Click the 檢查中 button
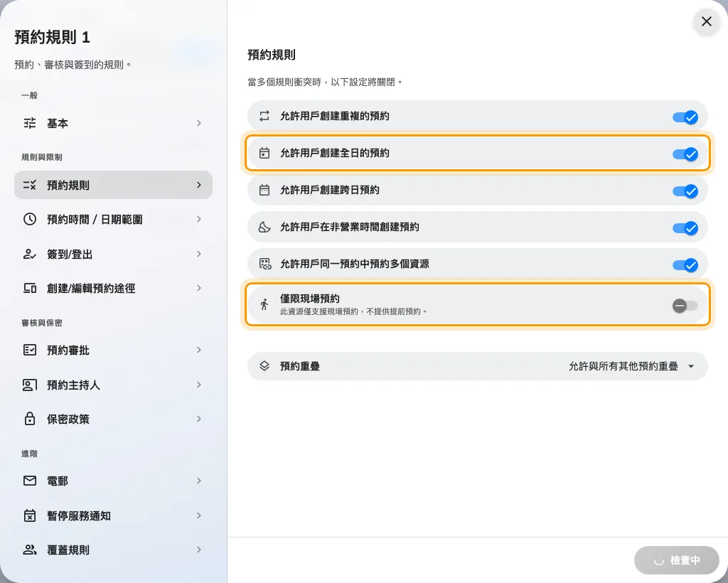This screenshot has width=728, height=583. (677, 560)
